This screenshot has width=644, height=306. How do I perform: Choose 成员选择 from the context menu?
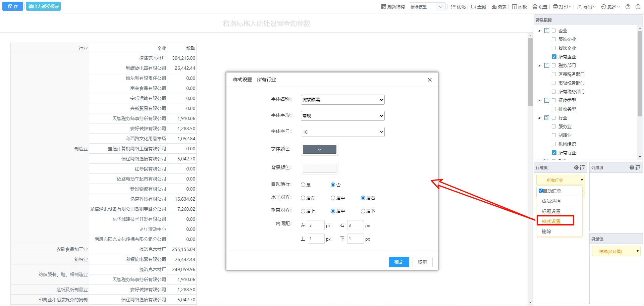pos(551,201)
